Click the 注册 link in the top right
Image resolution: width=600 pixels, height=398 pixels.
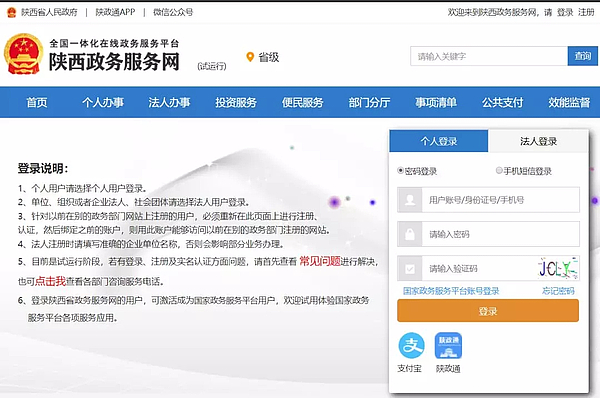(x=586, y=12)
